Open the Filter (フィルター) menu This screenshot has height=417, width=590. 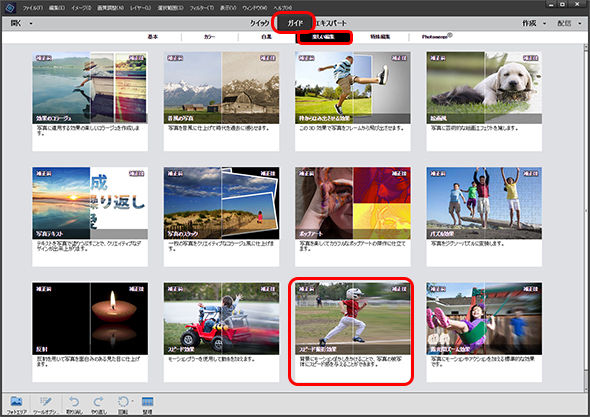point(201,8)
